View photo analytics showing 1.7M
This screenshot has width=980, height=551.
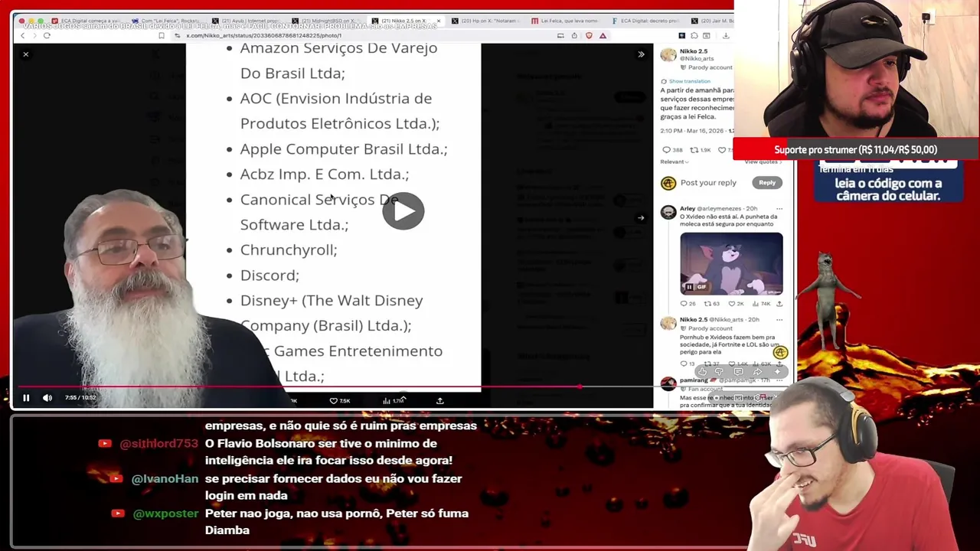[x=394, y=400]
